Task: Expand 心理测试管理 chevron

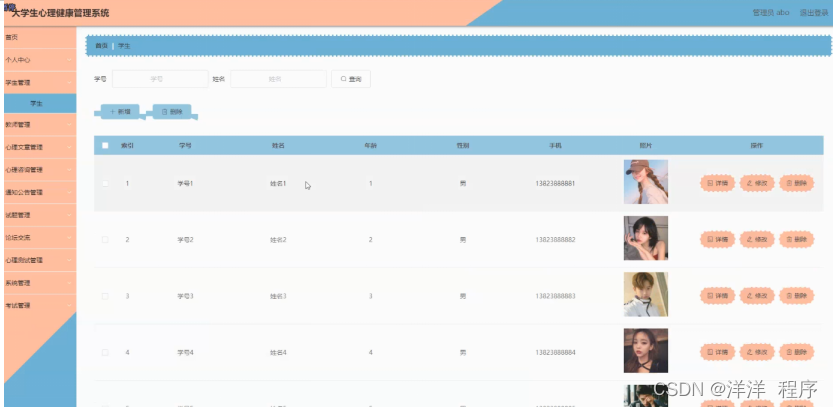Action: coord(69,260)
